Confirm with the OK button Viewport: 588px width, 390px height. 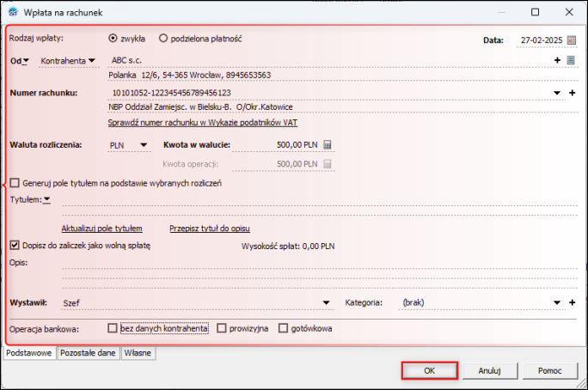coord(429,370)
